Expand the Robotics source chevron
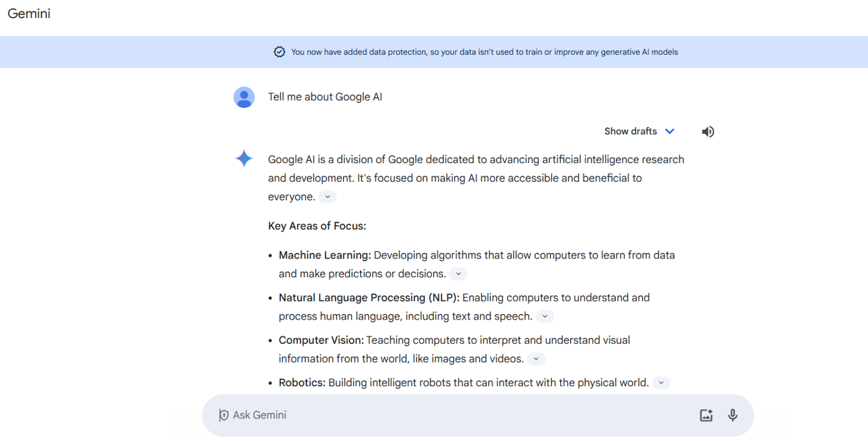This screenshot has height=441, width=868. tap(661, 383)
